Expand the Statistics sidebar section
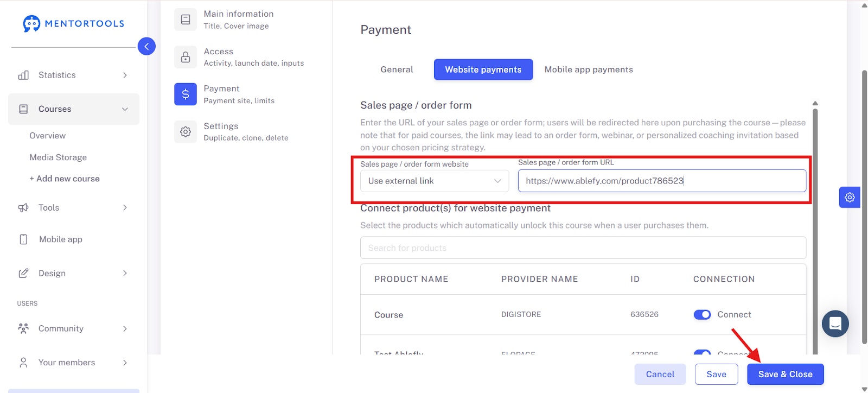The image size is (868, 393). pyautogui.click(x=74, y=75)
